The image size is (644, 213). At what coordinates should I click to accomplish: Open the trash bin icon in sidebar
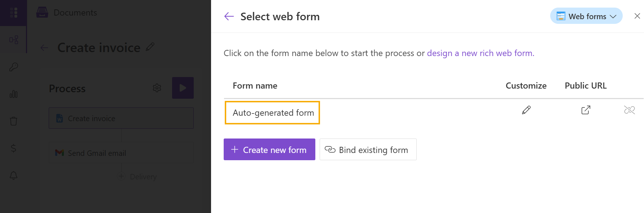point(13,121)
